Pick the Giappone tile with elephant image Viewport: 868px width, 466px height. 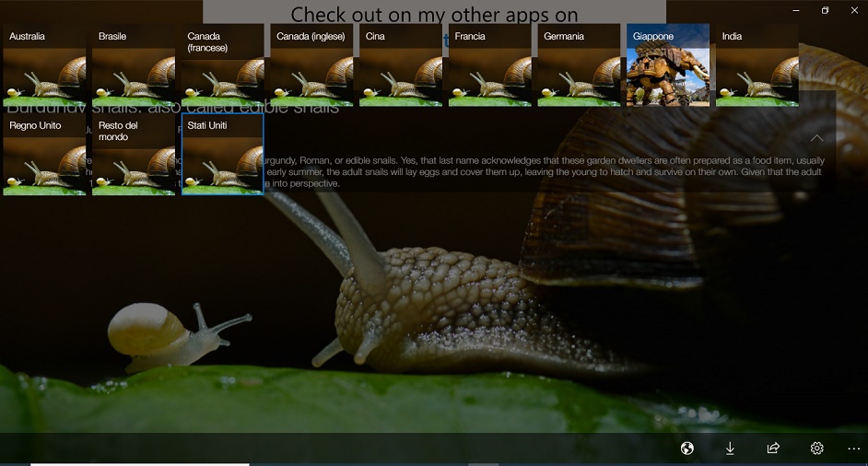668,64
